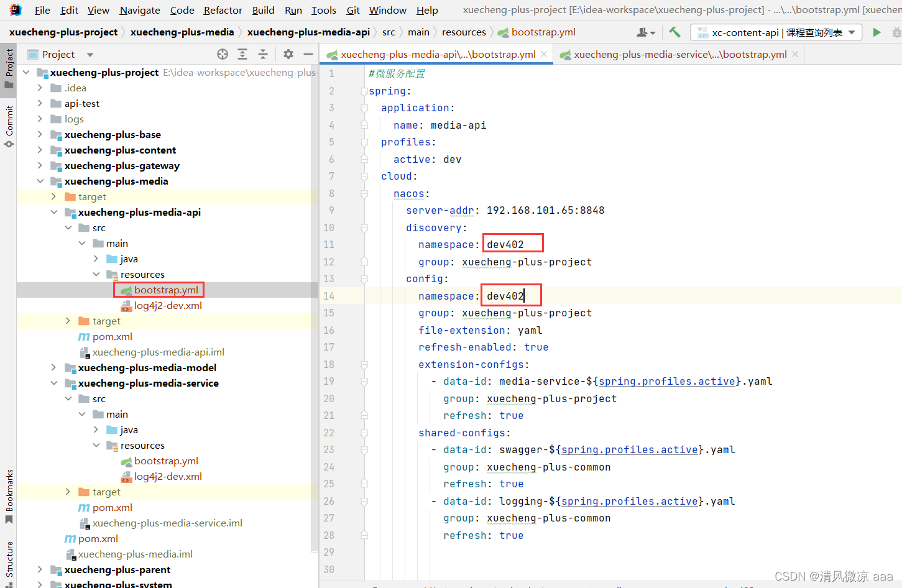Click xuecheng-plus-media-api breadcrumb
Image resolution: width=902 pixels, height=588 pixels.
tap(308, 32)
